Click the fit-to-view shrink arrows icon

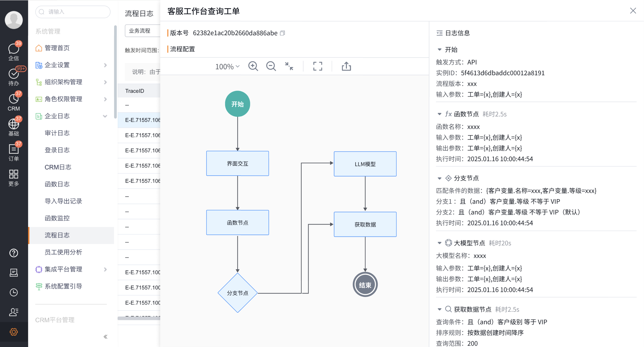pyautogui.click(x=289, y=66)
